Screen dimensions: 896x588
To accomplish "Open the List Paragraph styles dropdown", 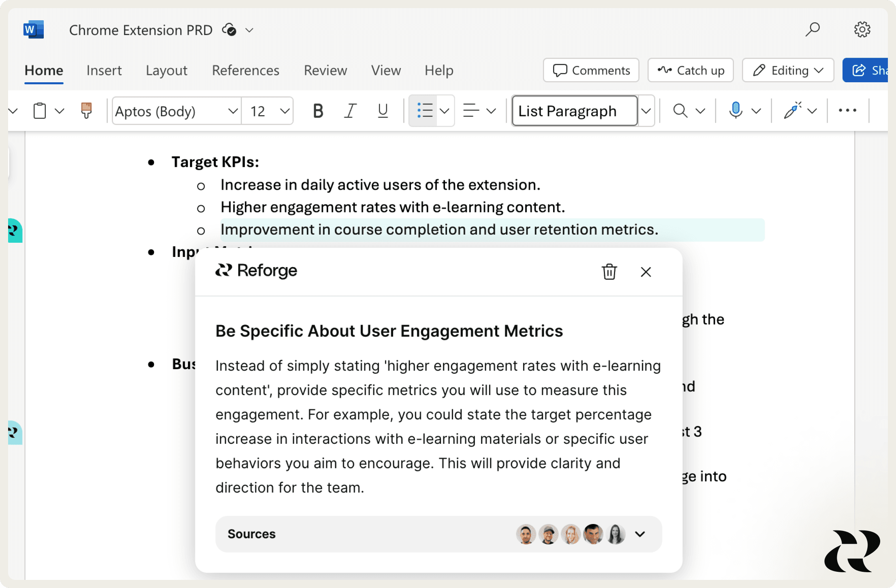I will pyautogui.click(x=646, y=111).
